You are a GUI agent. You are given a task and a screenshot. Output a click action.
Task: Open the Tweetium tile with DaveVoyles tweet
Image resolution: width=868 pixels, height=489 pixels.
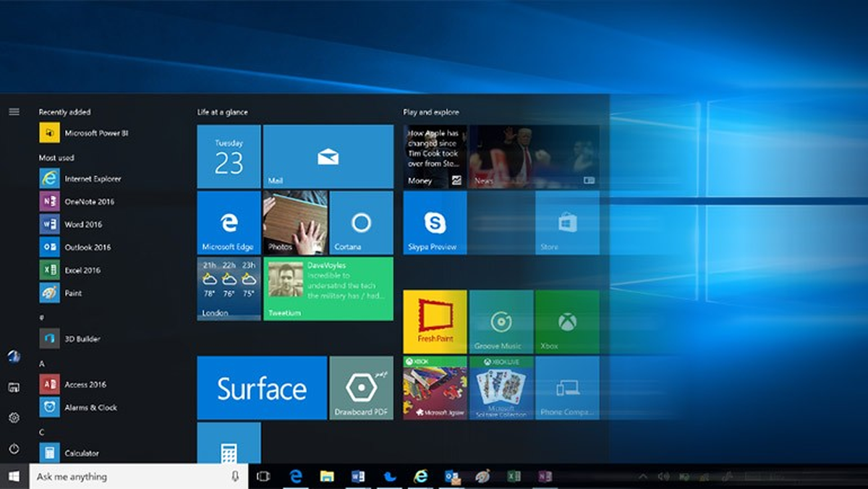pos(328,289)
